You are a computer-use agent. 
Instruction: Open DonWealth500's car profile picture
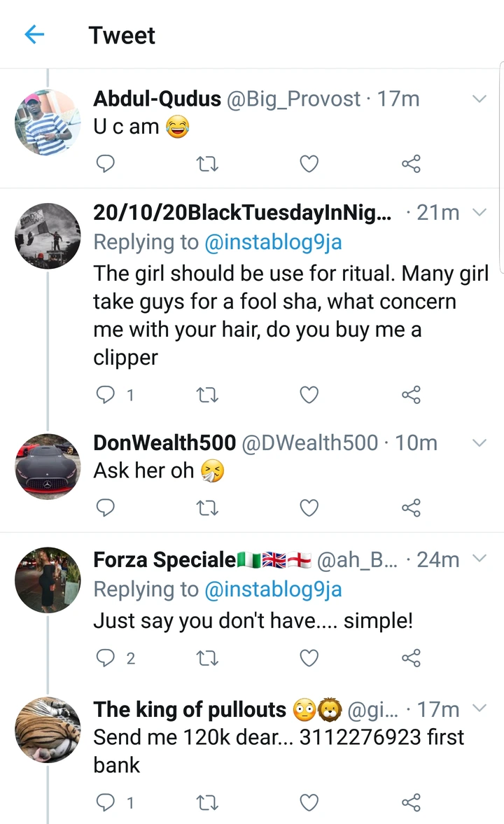(x=48, y=466)
